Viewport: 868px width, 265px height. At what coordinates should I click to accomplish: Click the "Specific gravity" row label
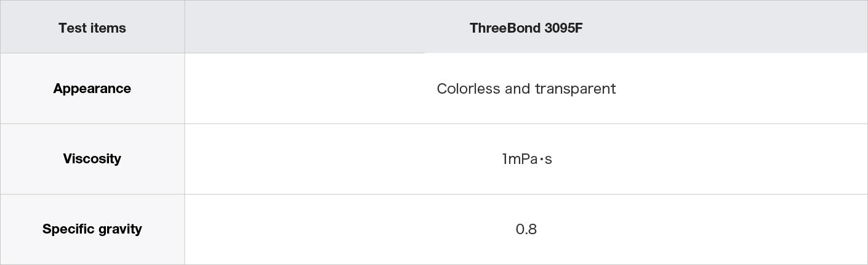tap(92, 229)
